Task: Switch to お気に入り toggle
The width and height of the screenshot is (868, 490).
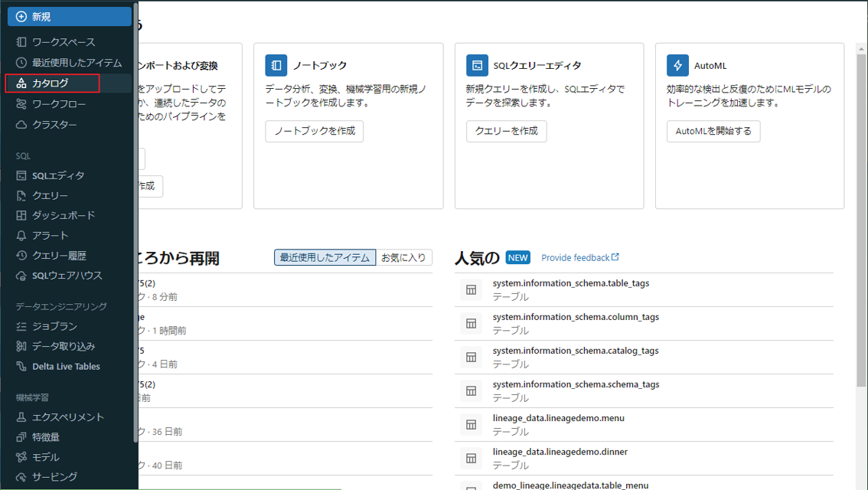Action: click(403, 258)
